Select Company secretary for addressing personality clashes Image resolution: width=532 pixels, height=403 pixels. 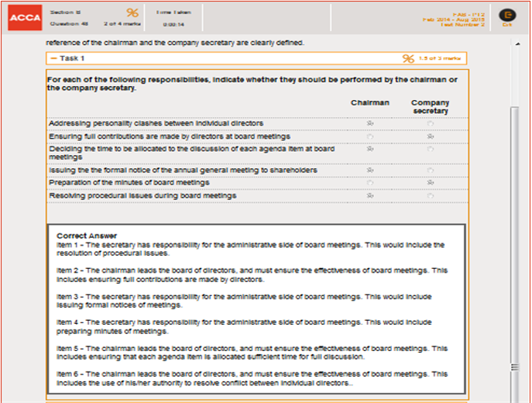[430, 123]
